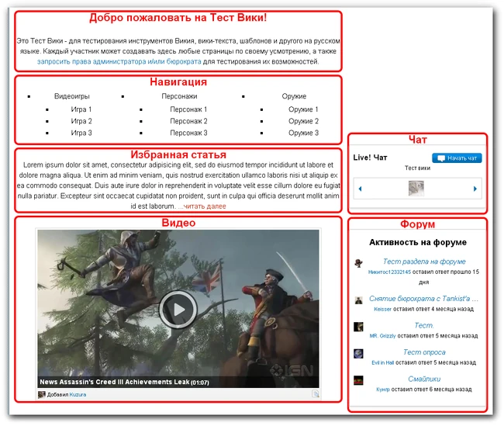Click avatar next to Тест раздела на форуме
The image size is (504, 426).
click(x=358, y=263)
